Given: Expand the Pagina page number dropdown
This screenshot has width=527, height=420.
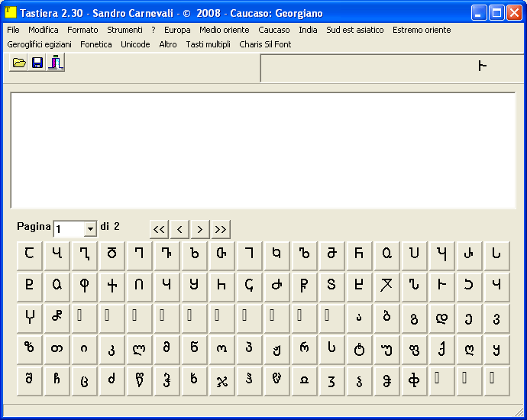Looking at the screenshot, I should pyautogui.click(x=90, y=229).
